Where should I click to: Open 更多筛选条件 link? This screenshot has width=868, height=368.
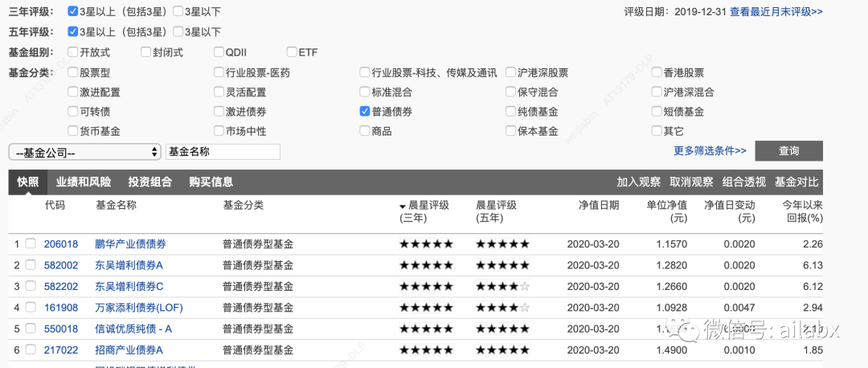pyautogui.click(x=710, y=150)
